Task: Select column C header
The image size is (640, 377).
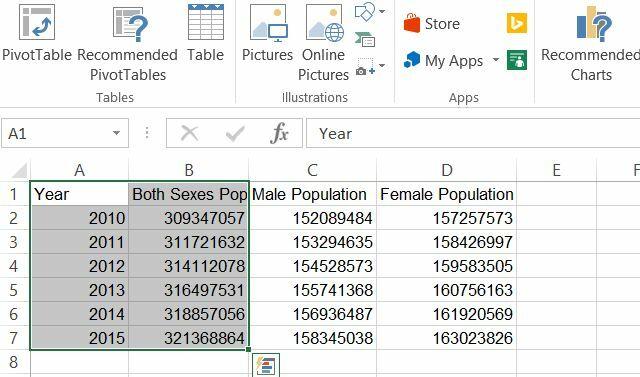Action: click(312, 170)
